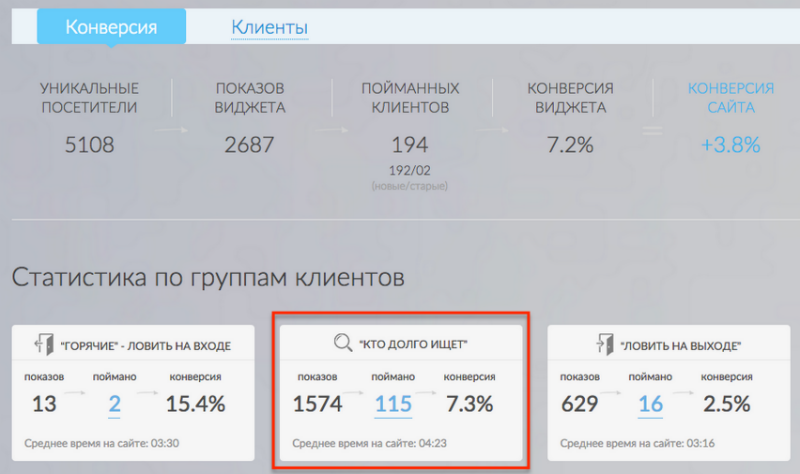The image size is (800, 474).
Task: Select the "КТО ДОЛГО ИЩЕТ" card title
Action: pyautogui.click(x=413, y=344)
